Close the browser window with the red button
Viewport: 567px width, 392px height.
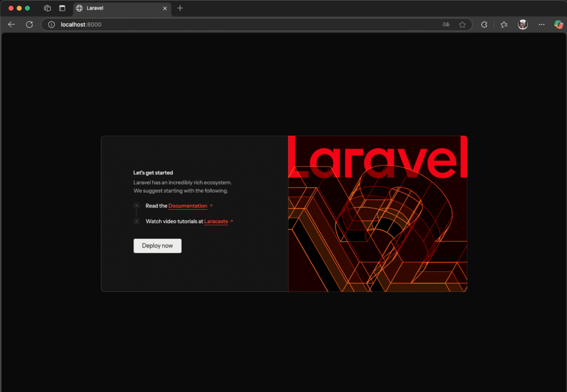[11, 8]
